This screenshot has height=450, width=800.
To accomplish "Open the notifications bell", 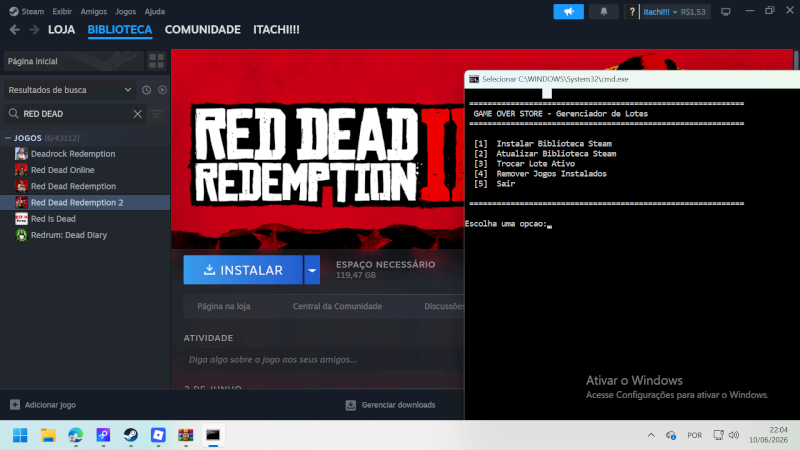I will coord(604,11).
